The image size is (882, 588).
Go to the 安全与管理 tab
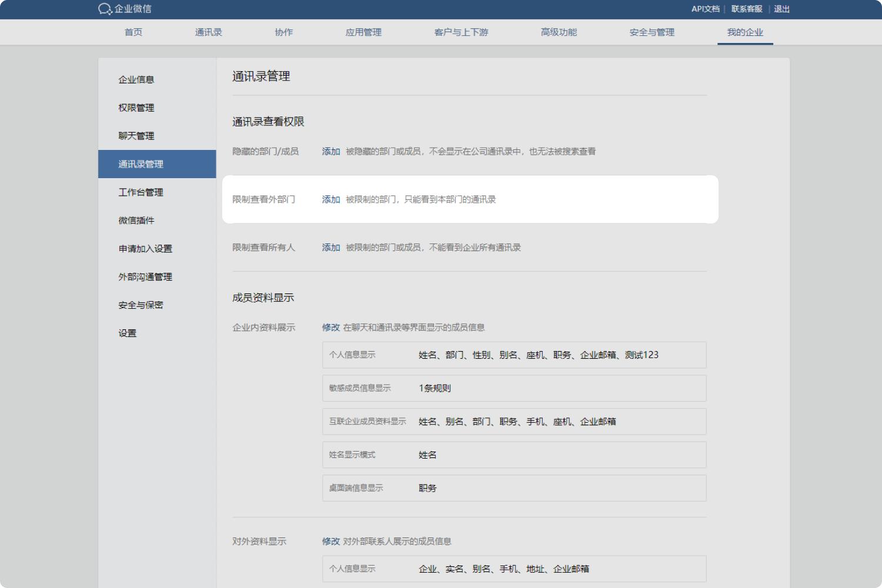[x=652, y=32]
